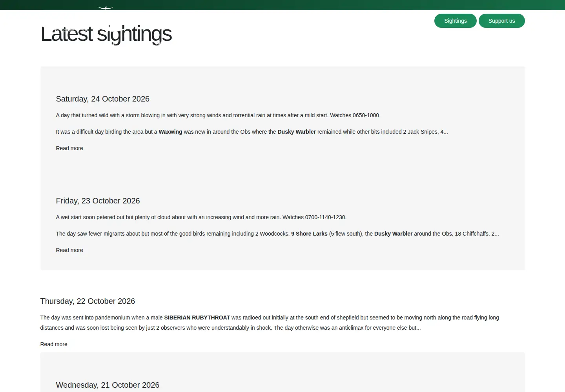The height and width of the screenshot is (392, 565).
Task: Open the Wednesday, 21 October 2026 heading
Action: tap(108, 385)
